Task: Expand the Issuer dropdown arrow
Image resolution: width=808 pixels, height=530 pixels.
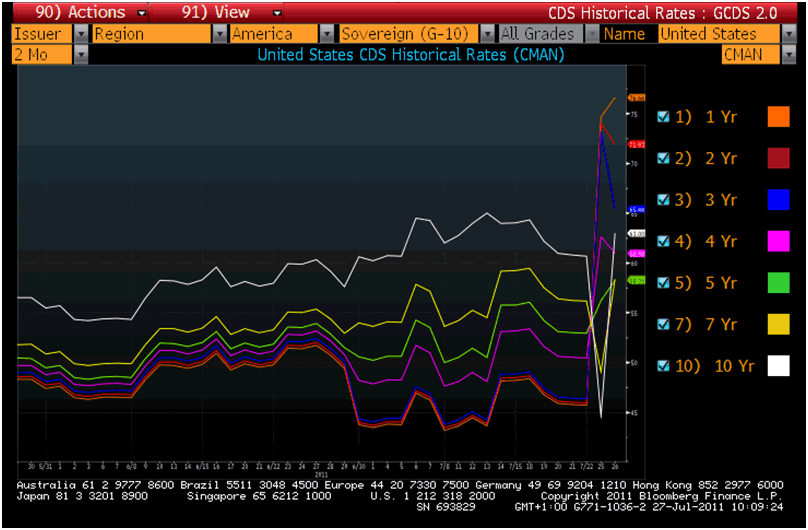Action: (x=81, y=34)
